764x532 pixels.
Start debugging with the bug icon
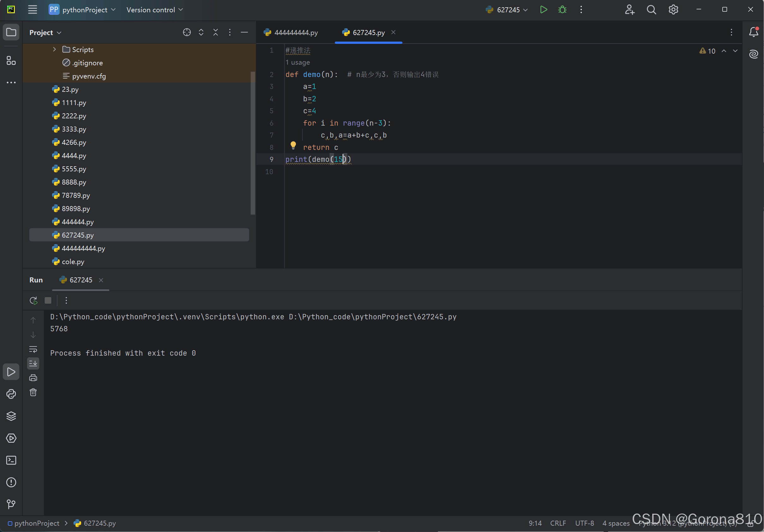(x=562, y=10)
